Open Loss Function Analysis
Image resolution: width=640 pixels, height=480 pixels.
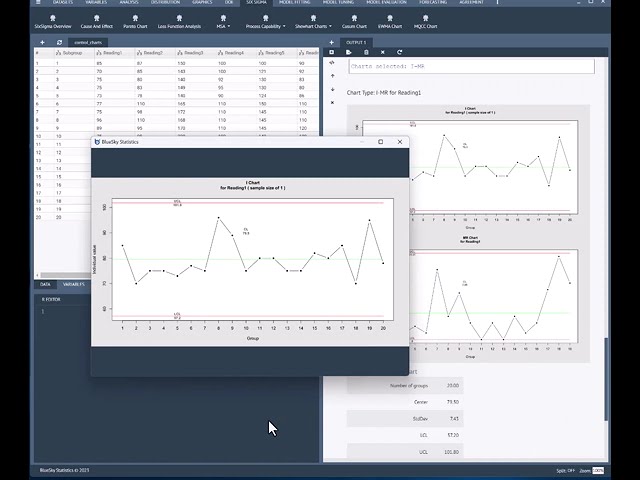point(179,22)
